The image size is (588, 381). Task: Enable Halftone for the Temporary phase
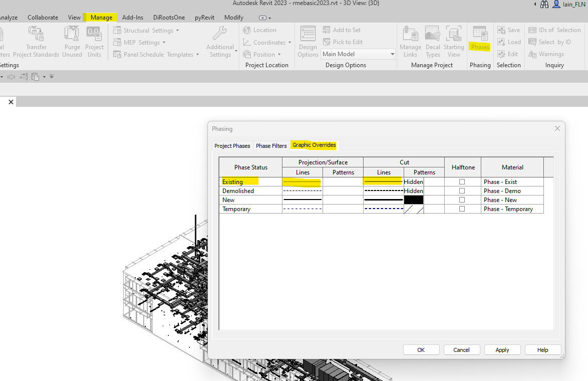pos(462,209)
